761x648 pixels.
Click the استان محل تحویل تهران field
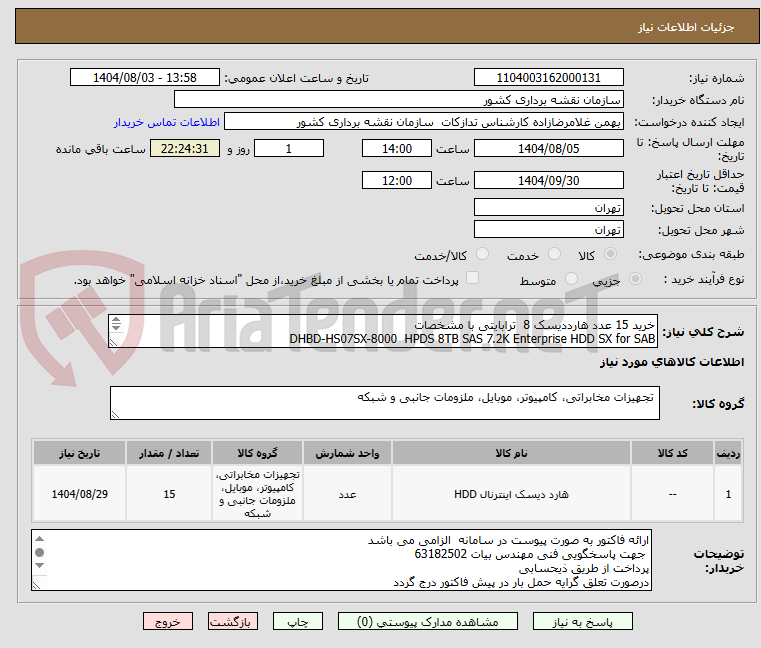(548, 208)
